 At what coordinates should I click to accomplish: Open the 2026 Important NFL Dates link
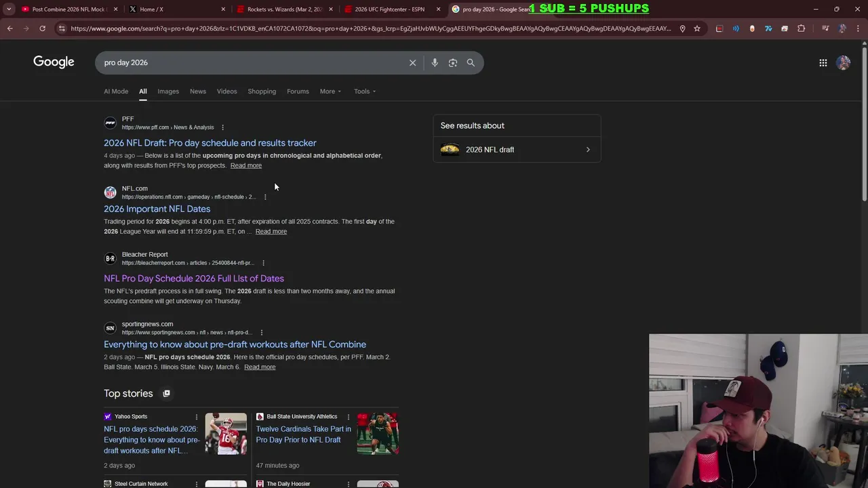(x=157, y=209)
